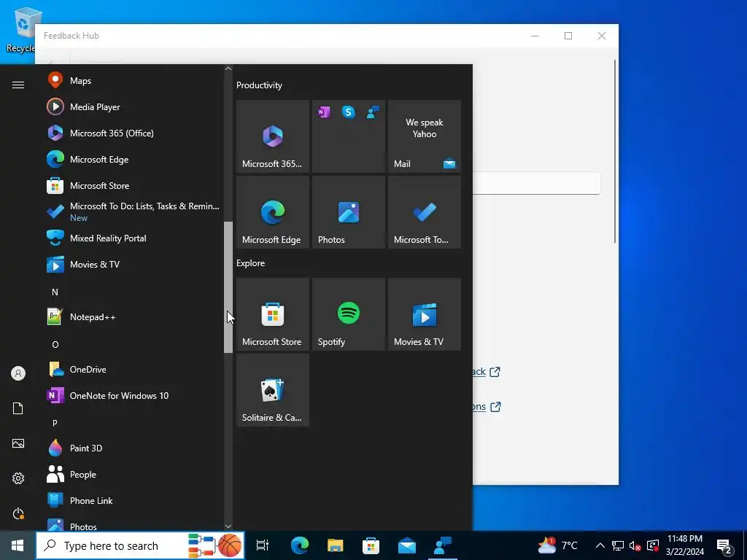Open Microsoft Store from the taskbar

pos(371,545)
